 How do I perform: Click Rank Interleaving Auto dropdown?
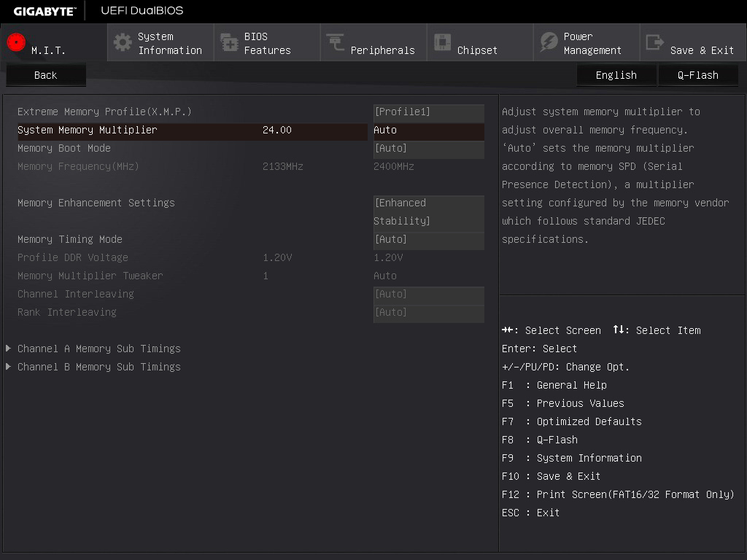click(x=429, y=313)
